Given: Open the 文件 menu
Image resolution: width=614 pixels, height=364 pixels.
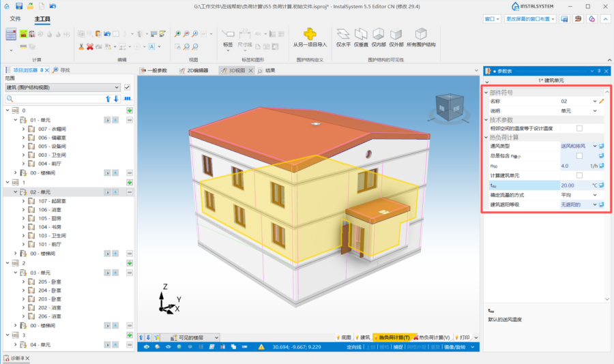Looking at the screenshot, I should pyautogui.click(x=15, y=19).
